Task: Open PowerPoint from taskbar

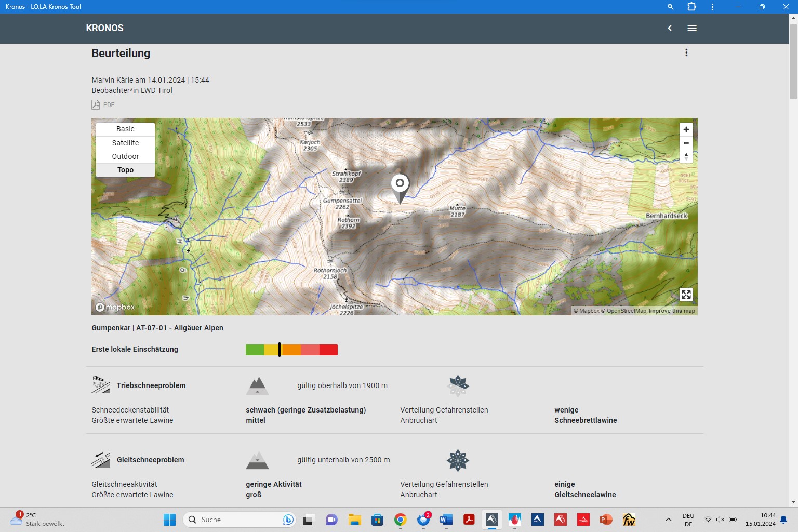Action: 606,520
